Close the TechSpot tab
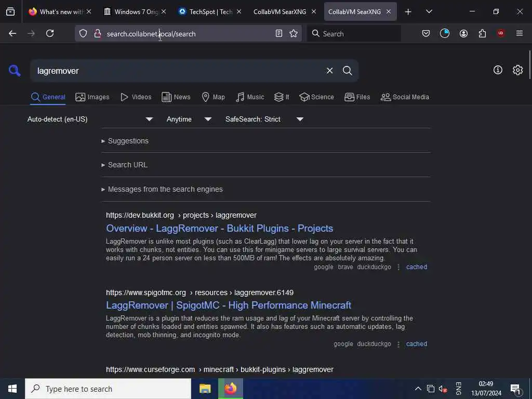 239,12
